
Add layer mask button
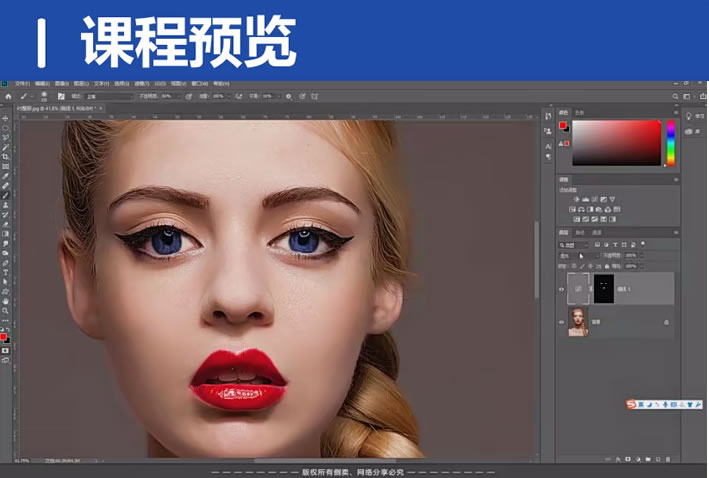coord(628,459)
